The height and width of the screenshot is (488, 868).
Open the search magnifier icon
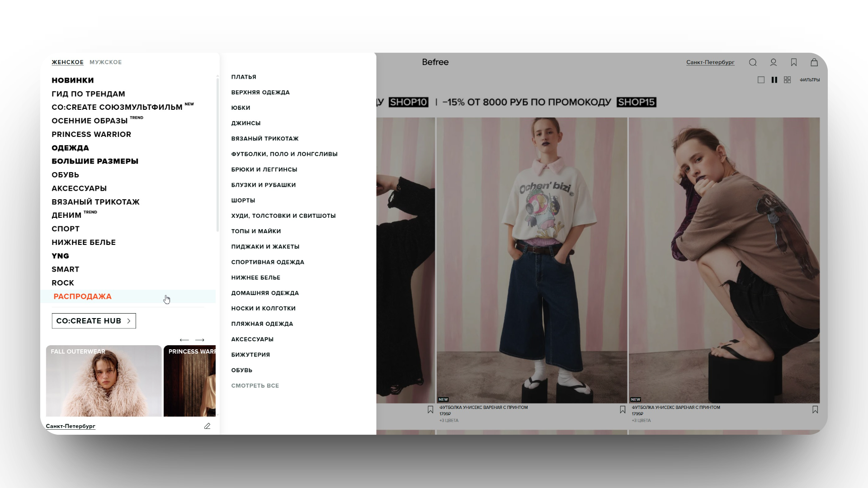(753, 62)
